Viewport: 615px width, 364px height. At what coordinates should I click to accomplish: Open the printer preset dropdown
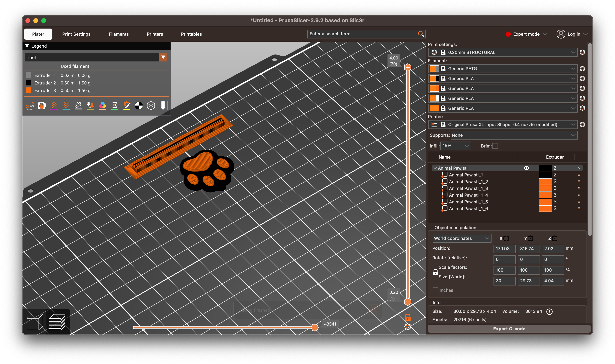click(502, 125)
